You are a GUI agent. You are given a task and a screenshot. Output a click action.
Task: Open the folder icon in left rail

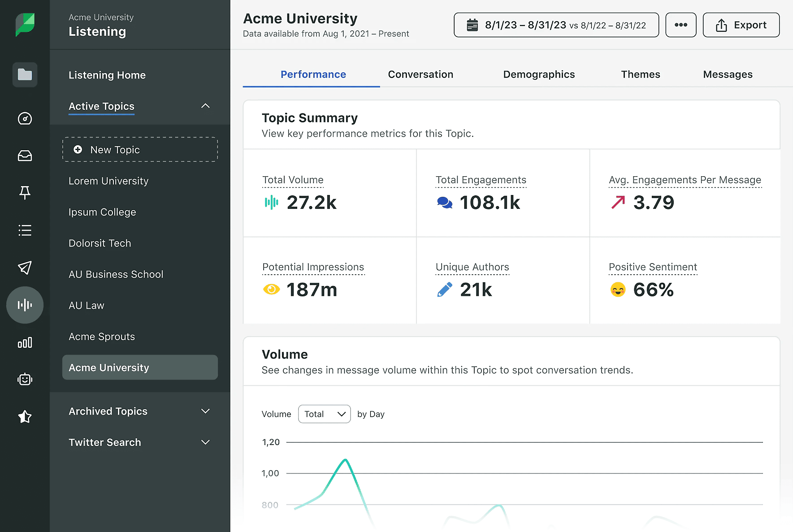coord(25,74)
